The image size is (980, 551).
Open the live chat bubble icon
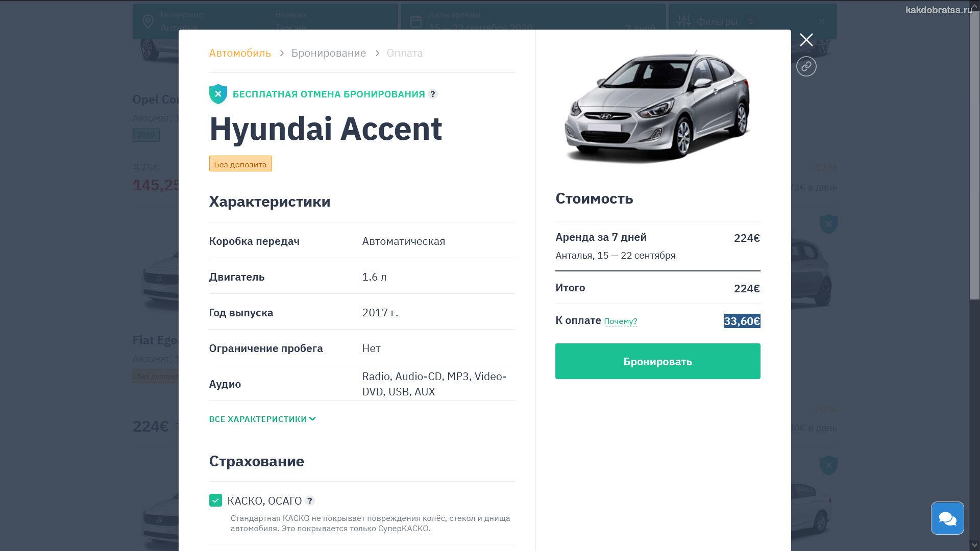(x=947, y=518)
